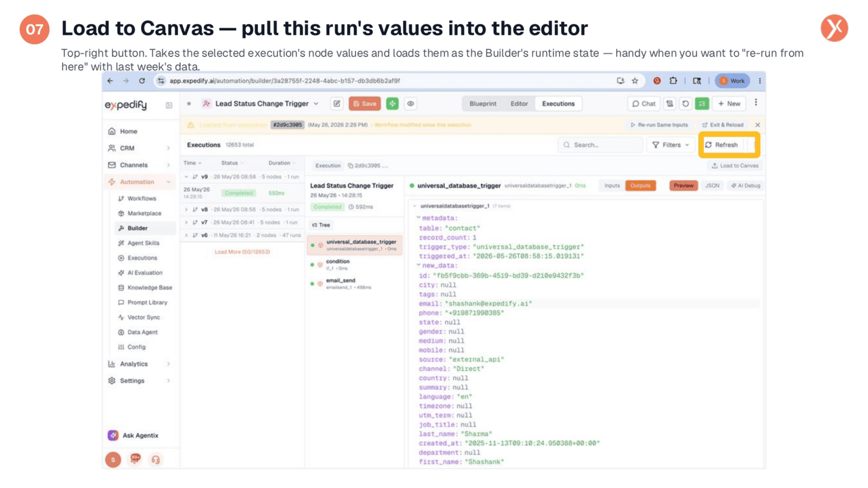Open the Filters dropdown
Viewport: 868px width, 488px height.
click(x=671, y=145)
